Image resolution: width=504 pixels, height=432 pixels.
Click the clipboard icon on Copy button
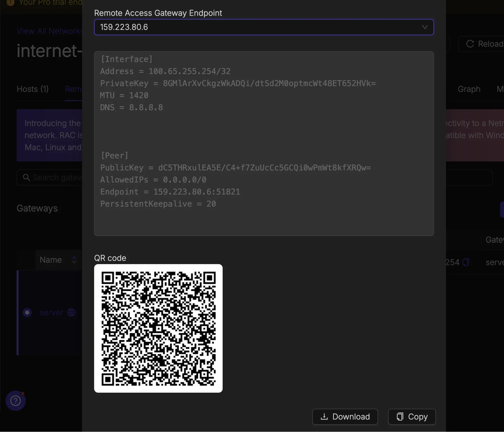click(400, 417)
